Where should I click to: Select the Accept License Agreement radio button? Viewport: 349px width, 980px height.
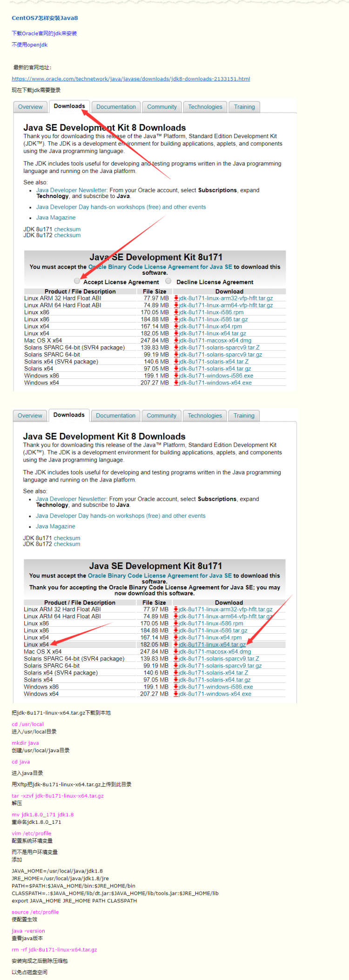(77, 281)
